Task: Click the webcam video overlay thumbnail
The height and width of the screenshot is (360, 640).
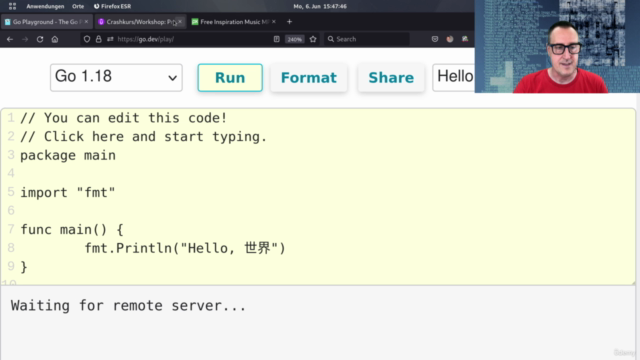Action: pyautogui.click(x=557, y=47)
